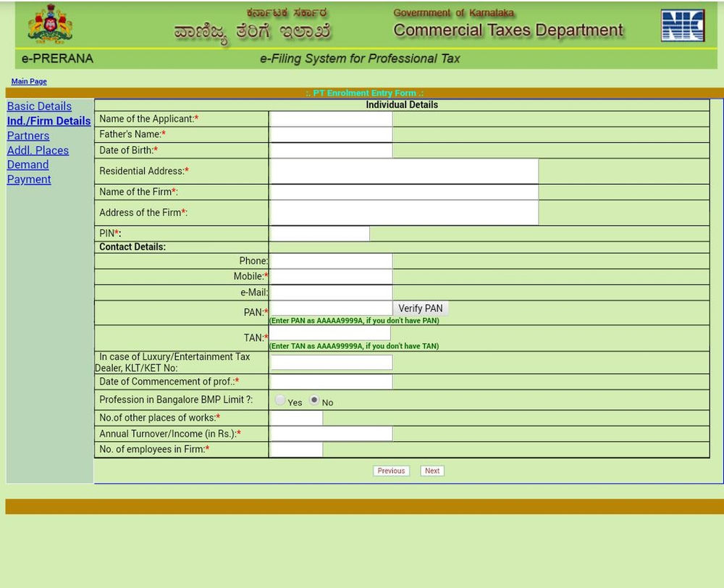Click the Mobile number field

(x=329, y=276)
